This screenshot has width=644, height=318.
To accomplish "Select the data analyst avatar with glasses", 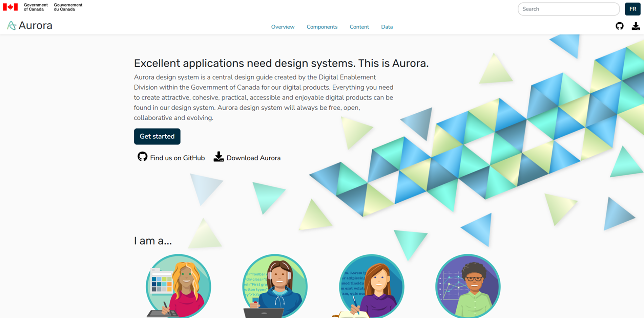I will tap(468, 286).
